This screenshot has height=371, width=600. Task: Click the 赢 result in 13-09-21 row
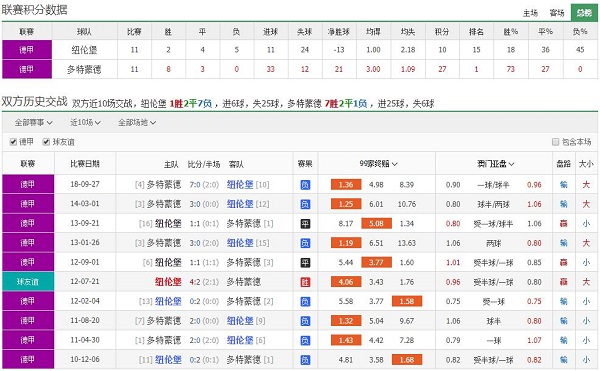click(x=563, y=223)
